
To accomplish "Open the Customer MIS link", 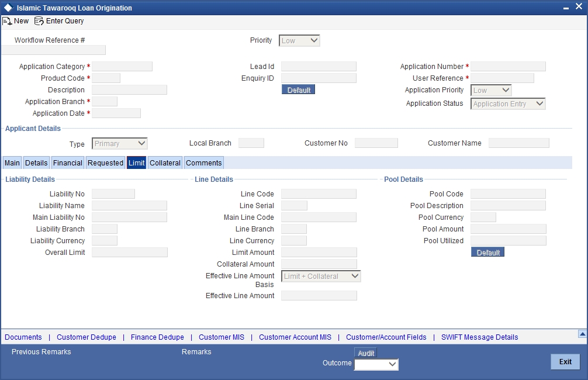I will coord(222,337).
